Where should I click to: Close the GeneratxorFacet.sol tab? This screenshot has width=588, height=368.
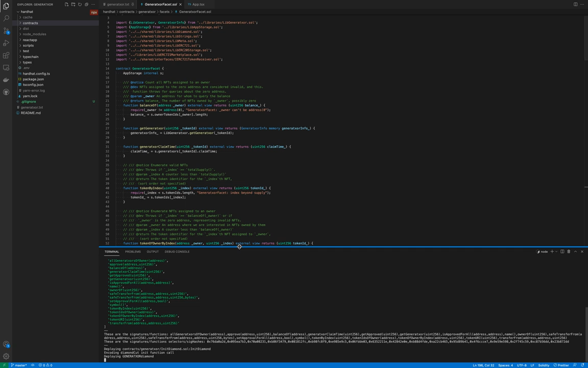click(180, 5)
